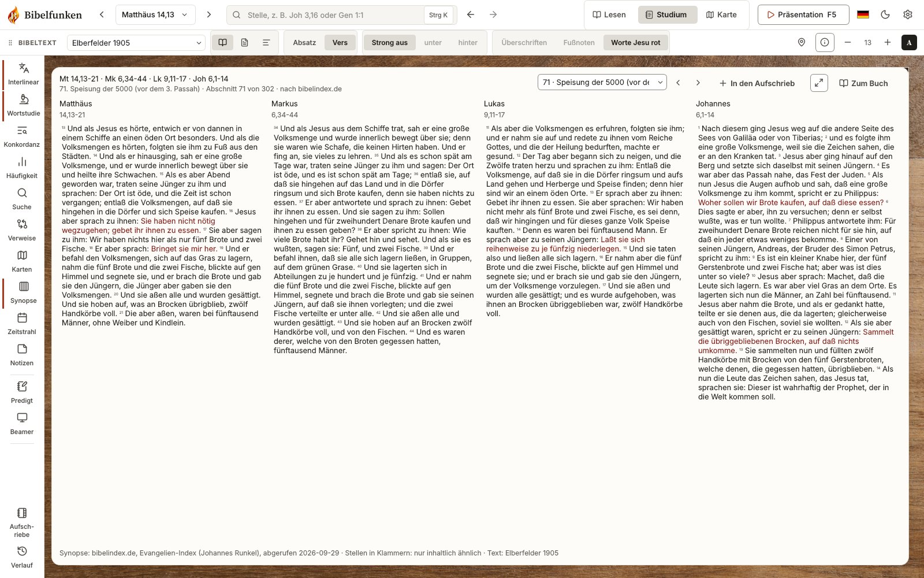Image resolution: width=924 pixels, height=578 pixels.
Task: Open the Aufschriebe list
Action: point(22,523)
